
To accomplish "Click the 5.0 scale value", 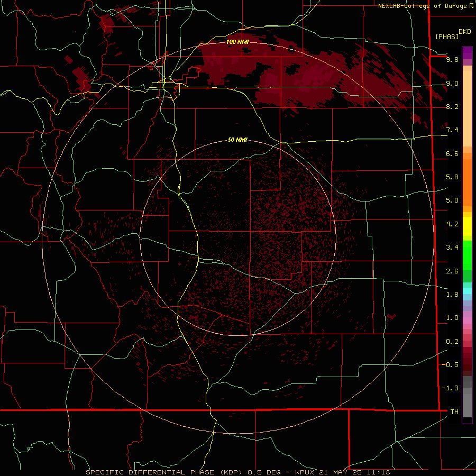I will pyautogui.click(x=452, y=200).
